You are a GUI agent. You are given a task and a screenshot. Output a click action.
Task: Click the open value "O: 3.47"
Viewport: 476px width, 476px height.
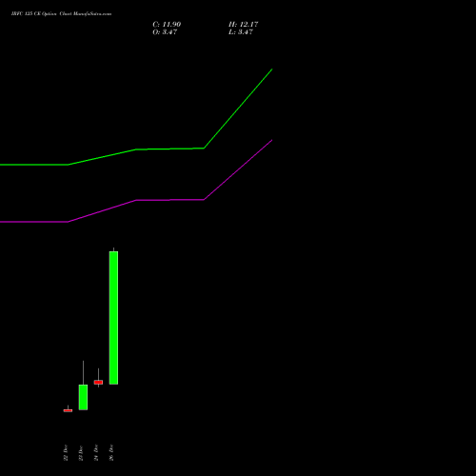click(165, 32)
